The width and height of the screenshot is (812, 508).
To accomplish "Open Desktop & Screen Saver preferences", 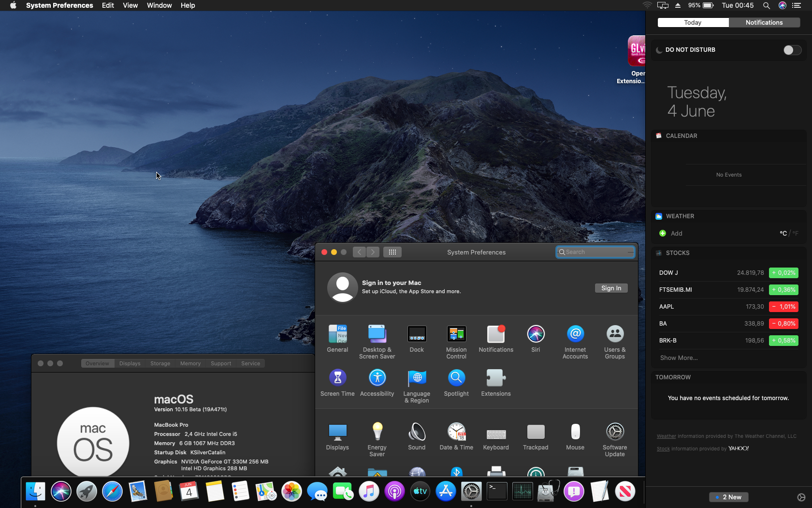I will [x=377, y=342].
